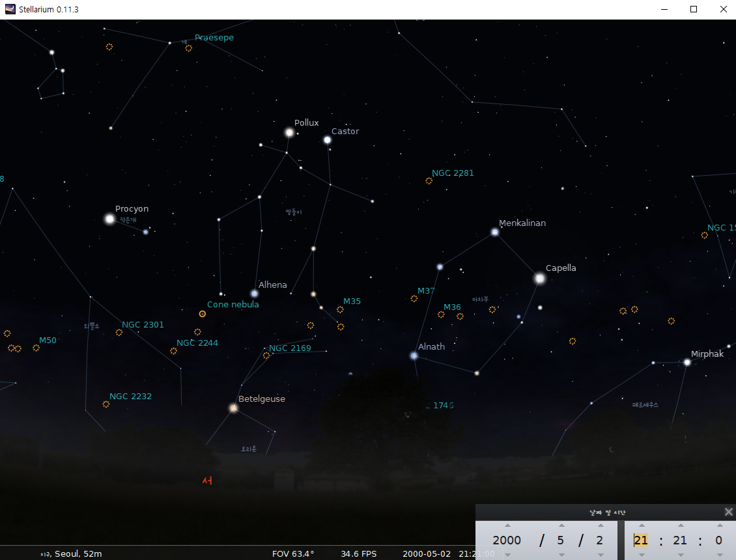Select the NGC 2232 cluster marker
Image resolution: width=736 pixels, height=560 pixels.
coord(106,404)
